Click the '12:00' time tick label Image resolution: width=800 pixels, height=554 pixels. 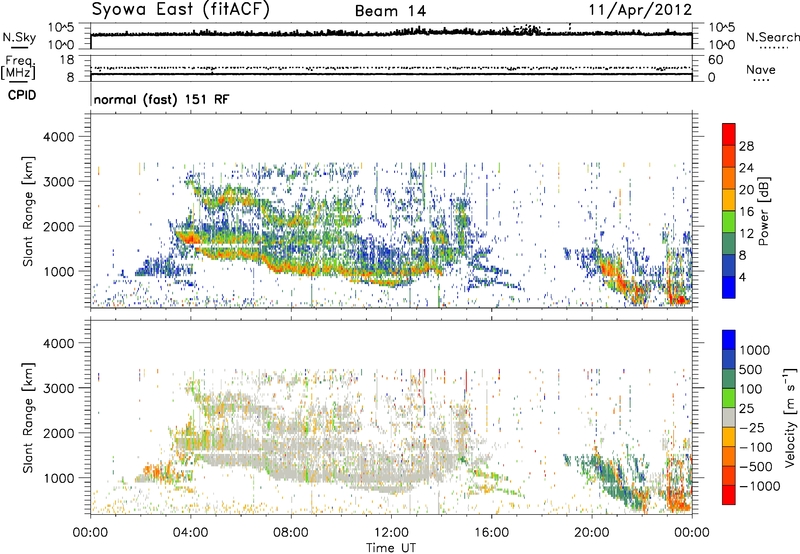(391, 533)
